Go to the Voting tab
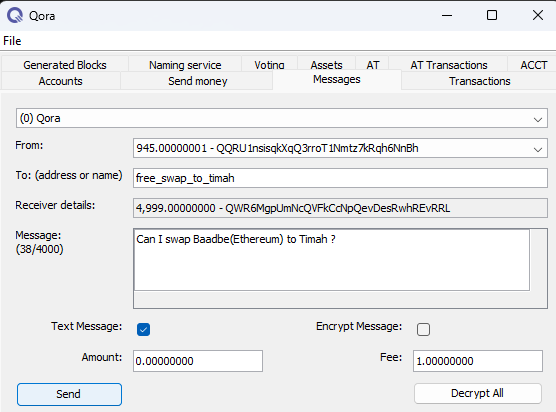The height and width of the screenshot is (412, 556). (269, 65)
